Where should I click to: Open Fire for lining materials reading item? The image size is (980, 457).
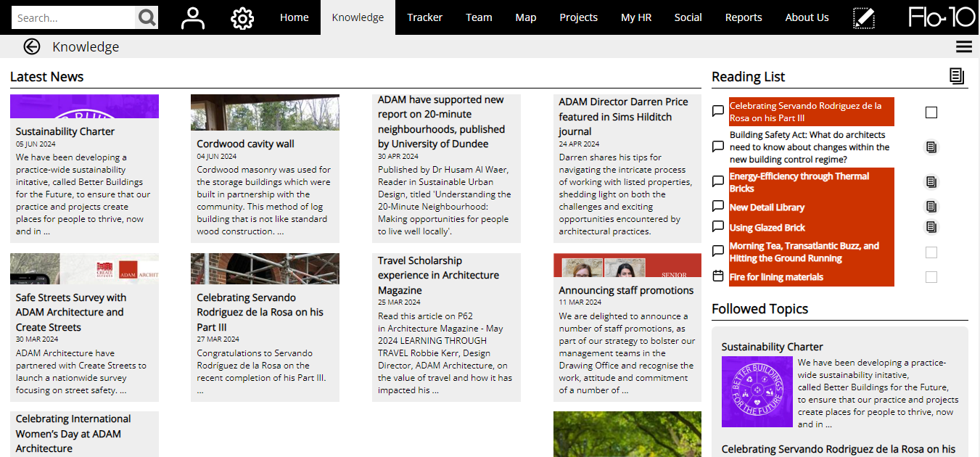click(776, 277)
